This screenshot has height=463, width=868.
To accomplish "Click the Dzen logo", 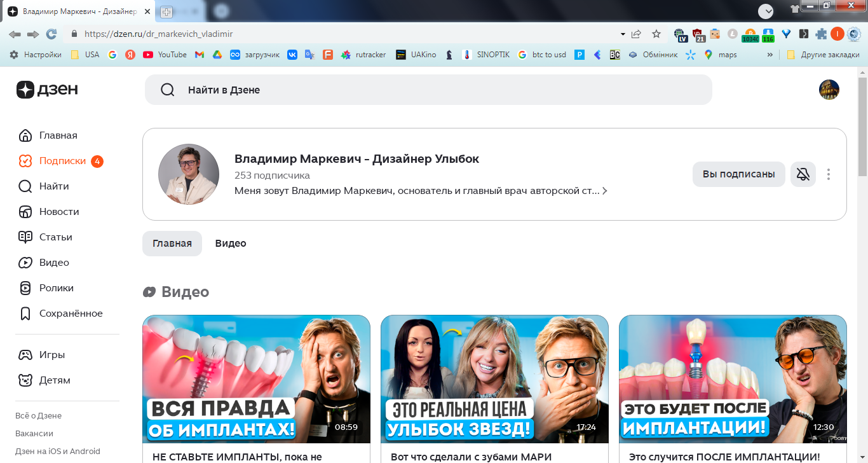I will [47, 90].
